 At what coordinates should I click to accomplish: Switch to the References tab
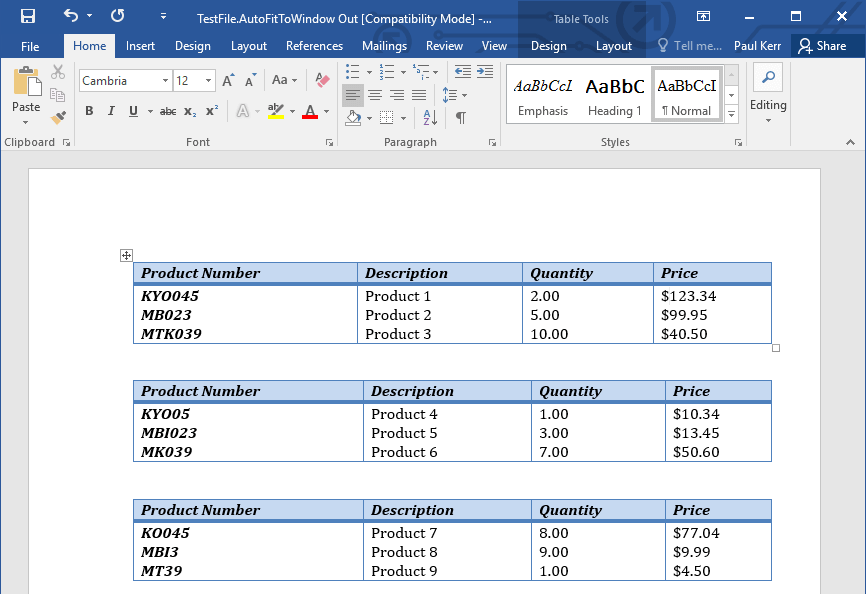click(314, 46)
